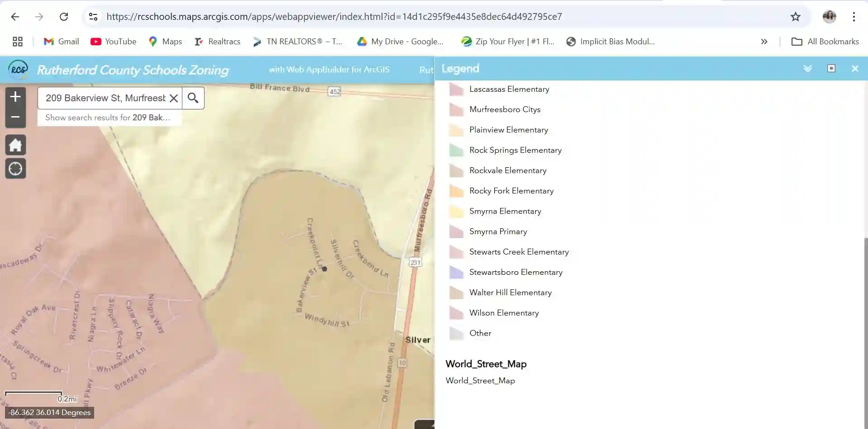Viewport: 868px width, 429px height.
Task: Open Zip Your Flyer bookmark
Action: (508, 42)
